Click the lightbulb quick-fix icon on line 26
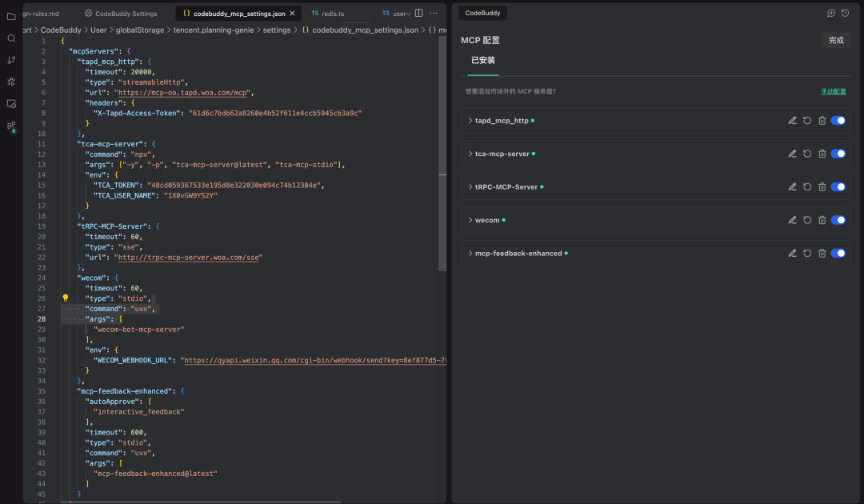The height and width of the screenshot is (504, 864). pyautogui.click(x=66, y=298)
